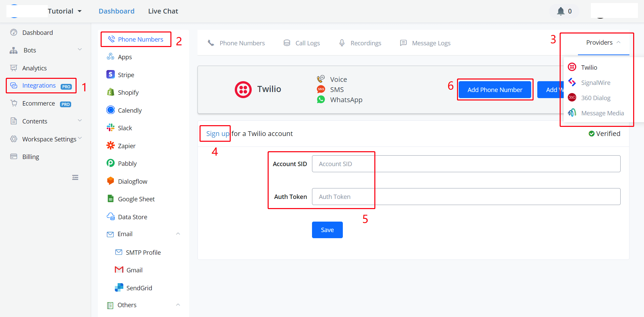
Task: Open the Recordings tab
Action: pyautogui.click(x=360, y=43)
